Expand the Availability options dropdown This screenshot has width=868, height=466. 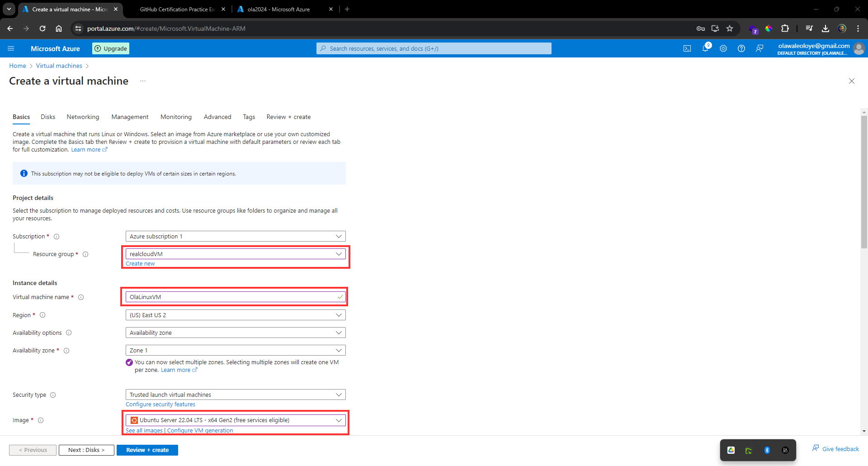coord(236,333)
